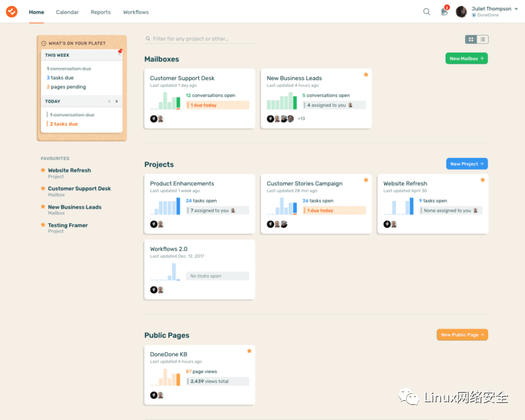Click 'None assigned to you' on Website Refresh
Viewport: 525px width, 420px height.
point(451,210)
